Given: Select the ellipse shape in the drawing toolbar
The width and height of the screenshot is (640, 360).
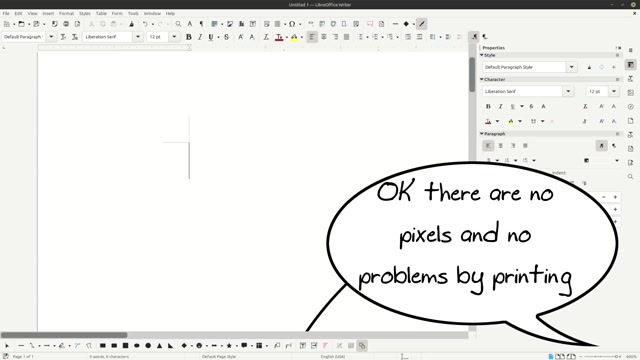Looking at the screenshot, I should pyautogui.click(x=137, y=346).
